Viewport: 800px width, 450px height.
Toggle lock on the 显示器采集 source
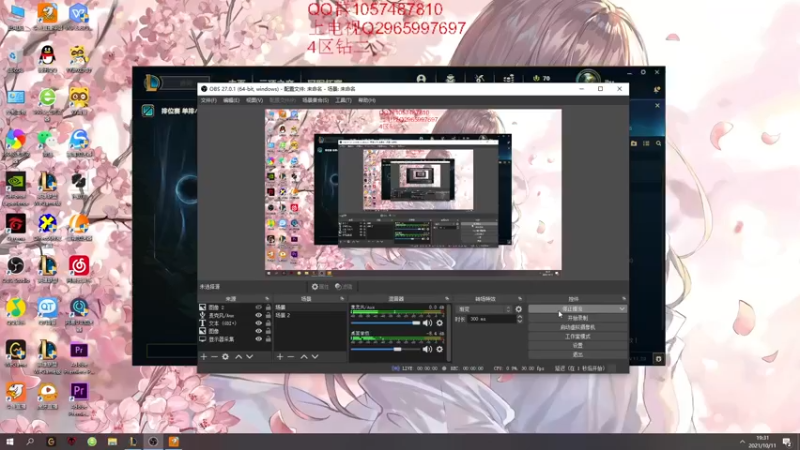(x=268, y=339)
